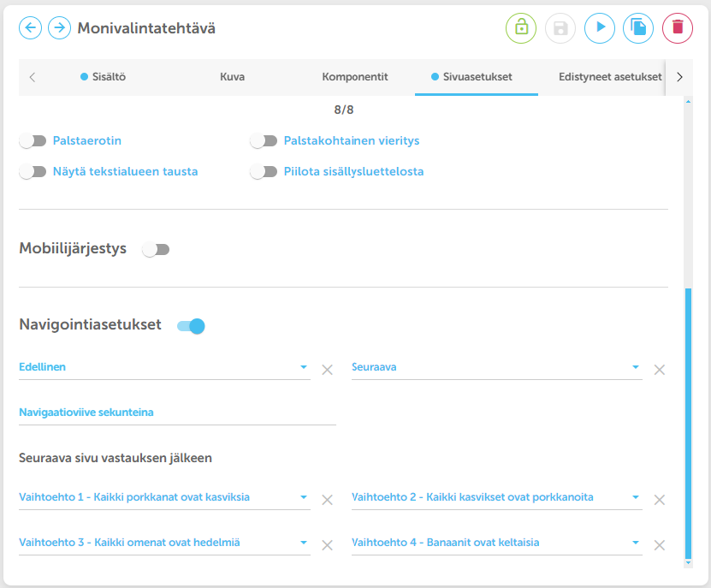Toggle the Palstaerotin switch
Screen dimensions: 711x588
point(33,141)
